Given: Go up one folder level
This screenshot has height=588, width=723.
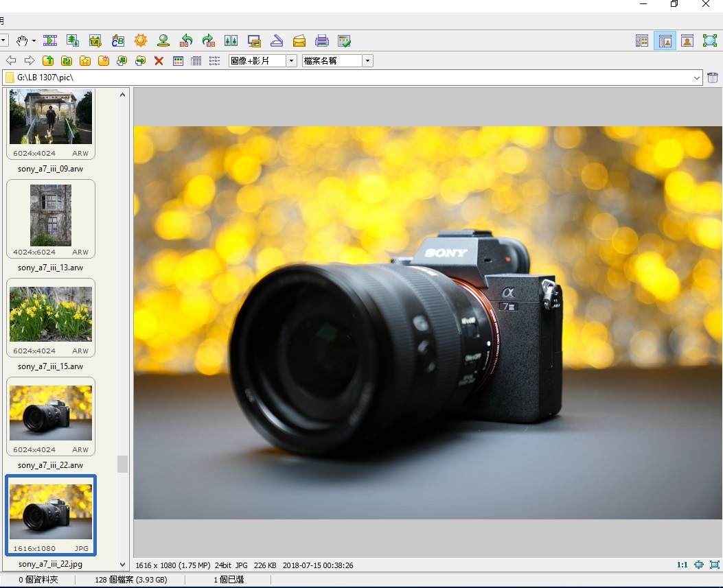Looking at the screenshot, I should [x=48, y=61].
